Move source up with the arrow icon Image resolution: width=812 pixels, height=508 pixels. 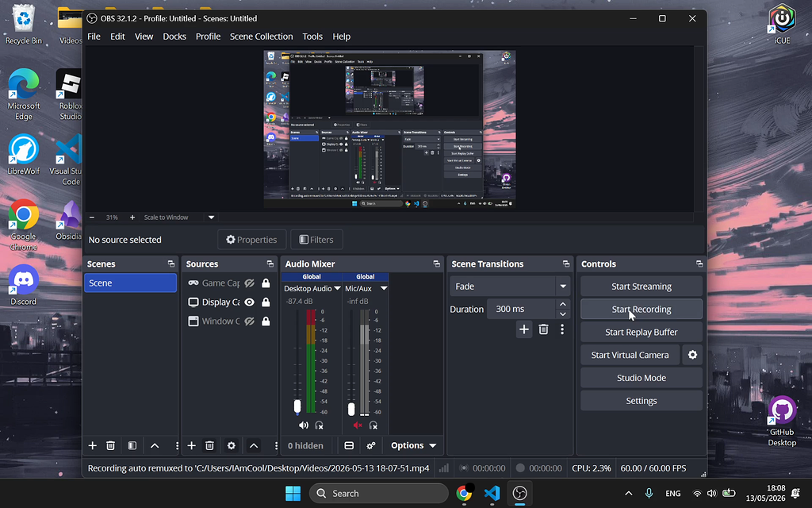click(x=254, y=446)
